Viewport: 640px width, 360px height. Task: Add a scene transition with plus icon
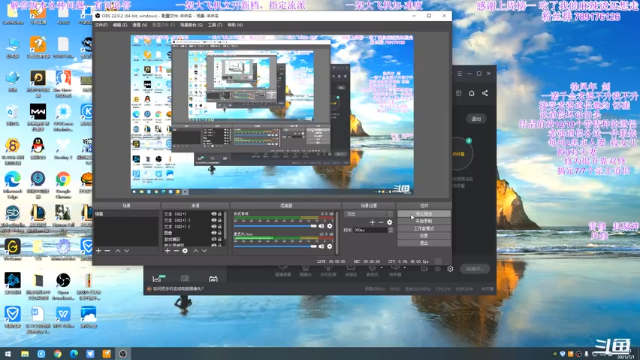372,222
